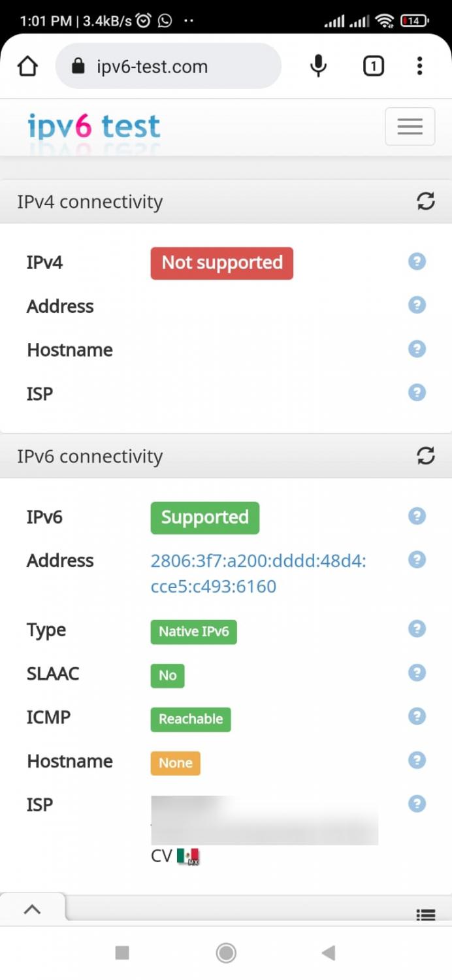Open the ipv6-test site hamburger menu
Image resolution: width=452 pixels, height=980 pixels.
pos(410,126)
